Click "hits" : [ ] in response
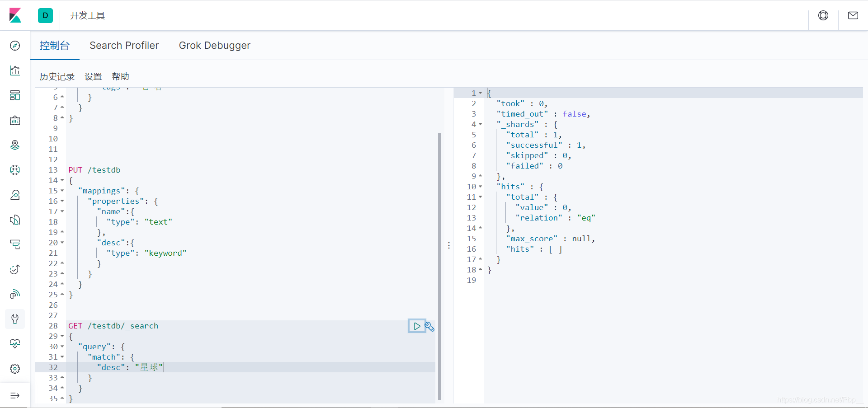The width and height of the screenshot is (868, 408). [x=534, y=249]
